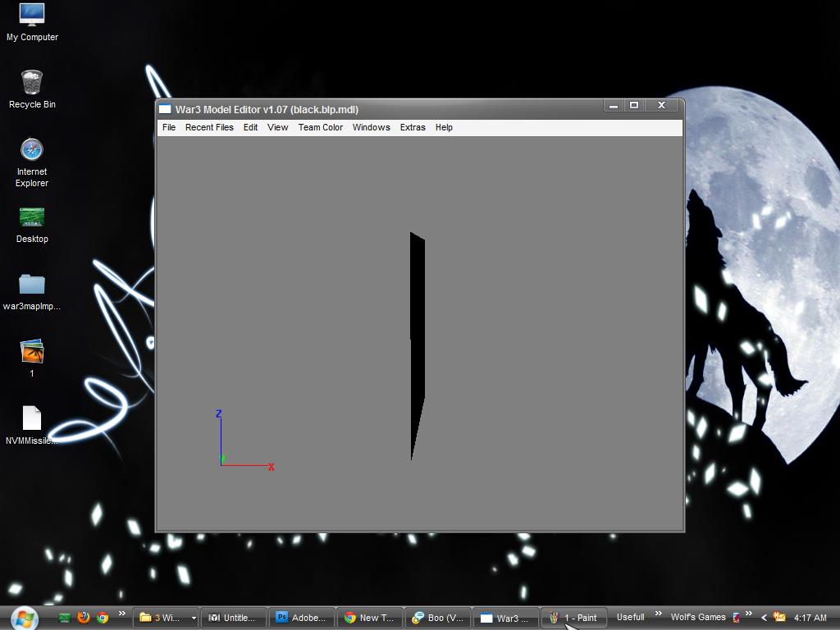Open the Usefull toolbar in taskbar
Screen dimensions: 840x630
(x=630, y=617)
